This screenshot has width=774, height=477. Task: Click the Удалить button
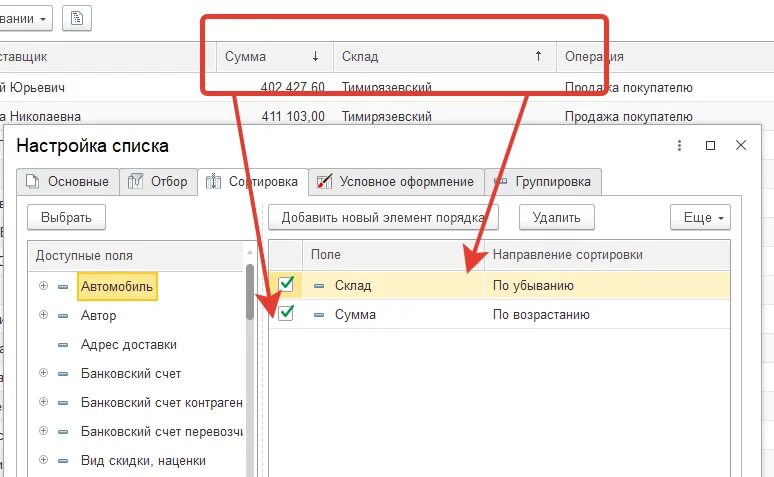[x=556, y=217]
